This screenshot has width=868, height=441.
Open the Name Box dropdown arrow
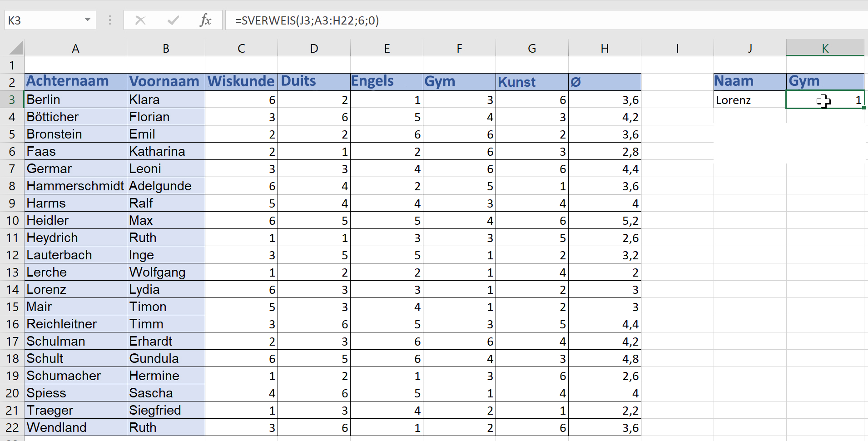coord(88,20)
